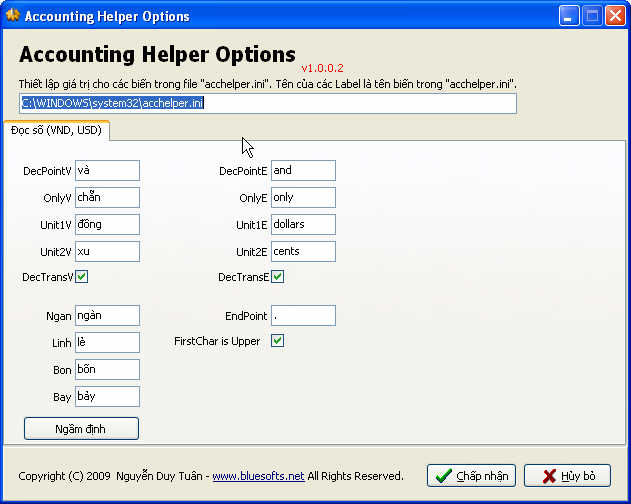
Task: Select the Unit2E field containing cents
Action: tap(303, 251)
